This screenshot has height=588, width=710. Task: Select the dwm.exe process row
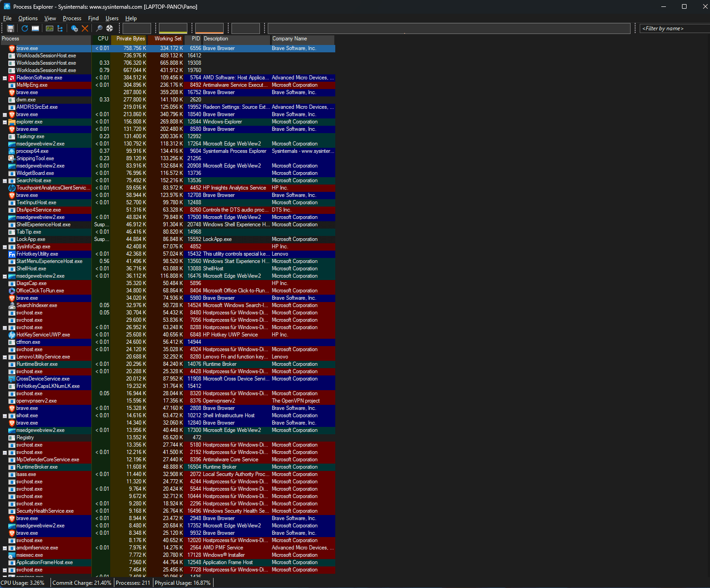click(x=168, y=100)
